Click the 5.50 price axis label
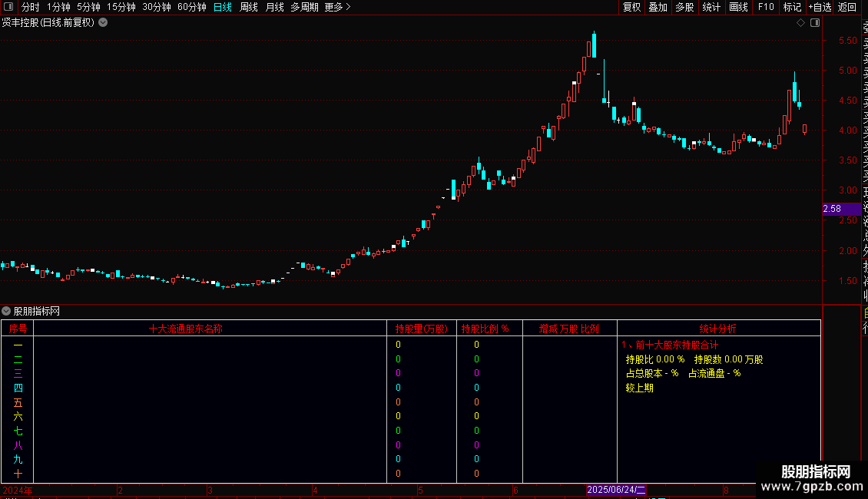 pos(847,41)
